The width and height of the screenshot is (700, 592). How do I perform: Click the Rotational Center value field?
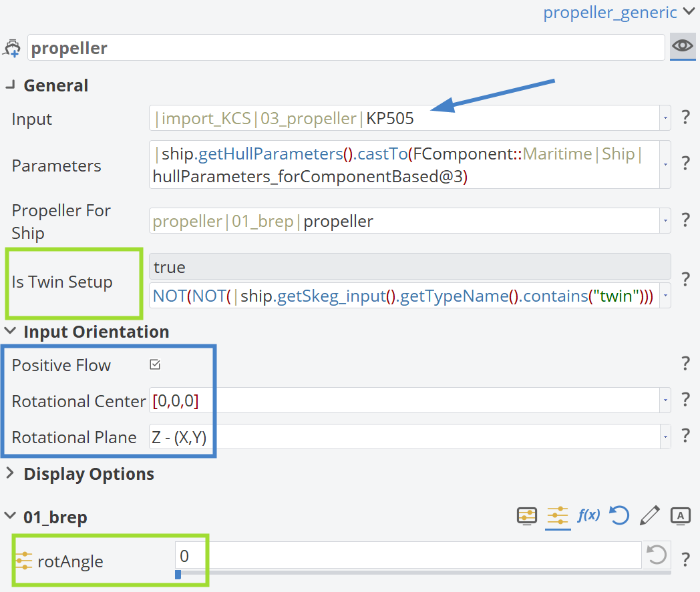(x=404, y=400)
